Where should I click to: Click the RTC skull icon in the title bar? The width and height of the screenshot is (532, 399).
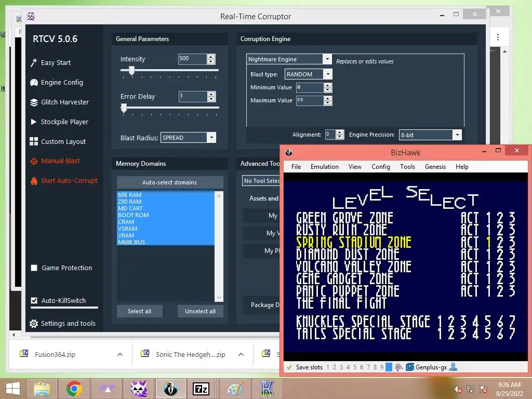click(31, 16)
